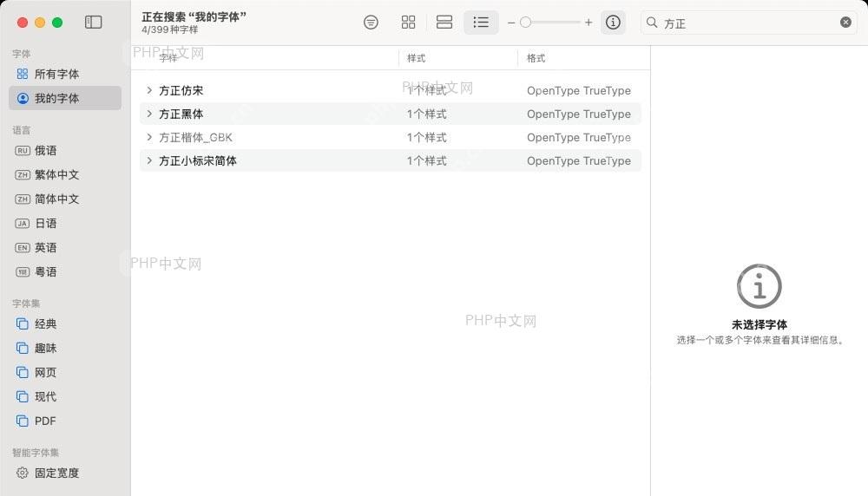Adjust the preview size slider knob
The height and width of the screenshot is (496, 868).
tap(525, 23)
